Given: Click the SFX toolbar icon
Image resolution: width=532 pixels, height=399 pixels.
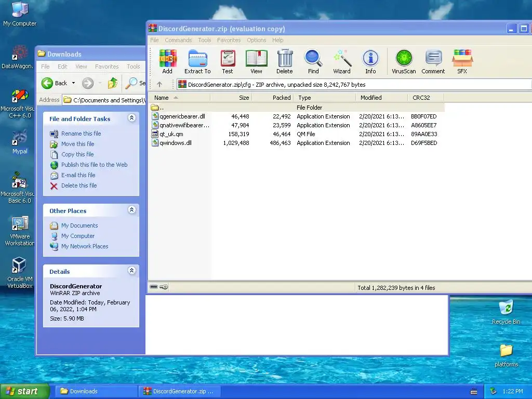Looking at the screenshot, I should tap(462, 62).
